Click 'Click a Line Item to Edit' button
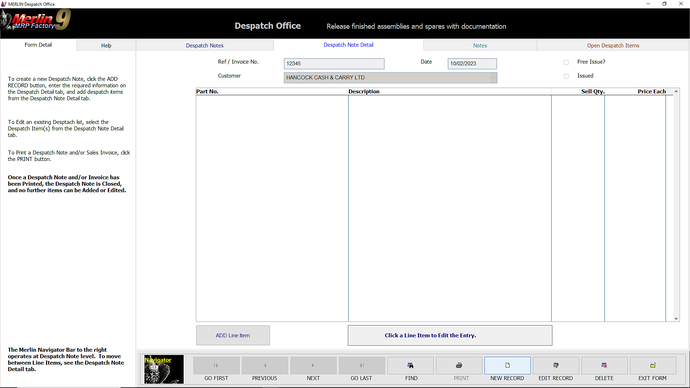 click(x=450, y=335)
